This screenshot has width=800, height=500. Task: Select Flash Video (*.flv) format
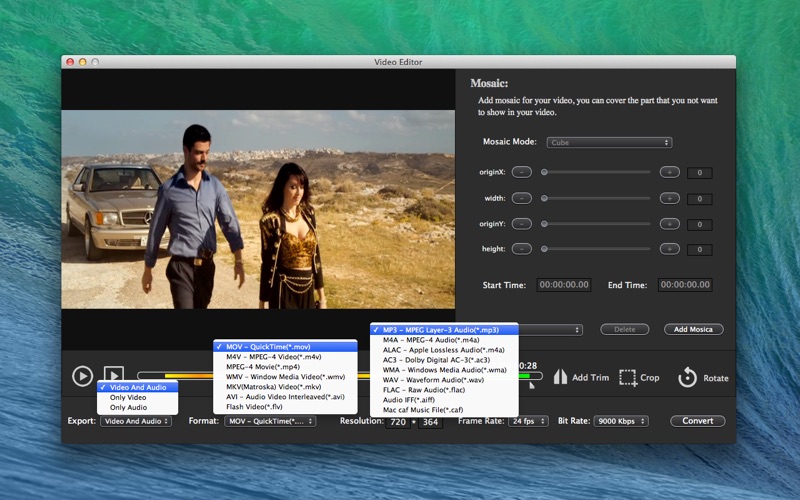coord(285,407)
